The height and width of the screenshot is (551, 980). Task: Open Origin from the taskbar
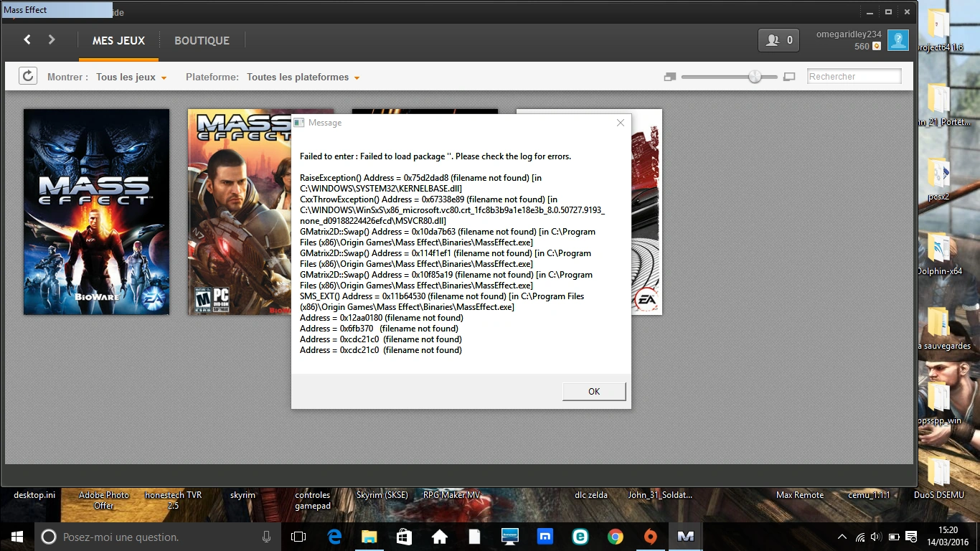650,537
